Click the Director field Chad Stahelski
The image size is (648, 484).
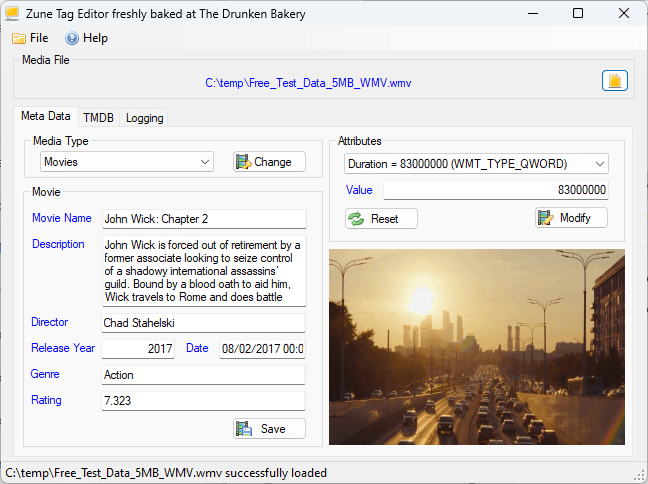tap(203, 323)
